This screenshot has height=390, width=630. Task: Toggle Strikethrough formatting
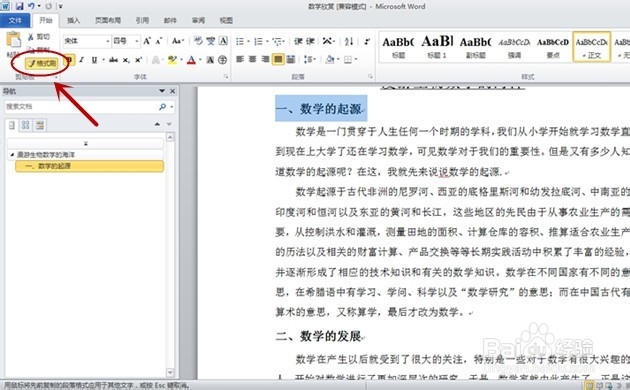coord(113,60)
